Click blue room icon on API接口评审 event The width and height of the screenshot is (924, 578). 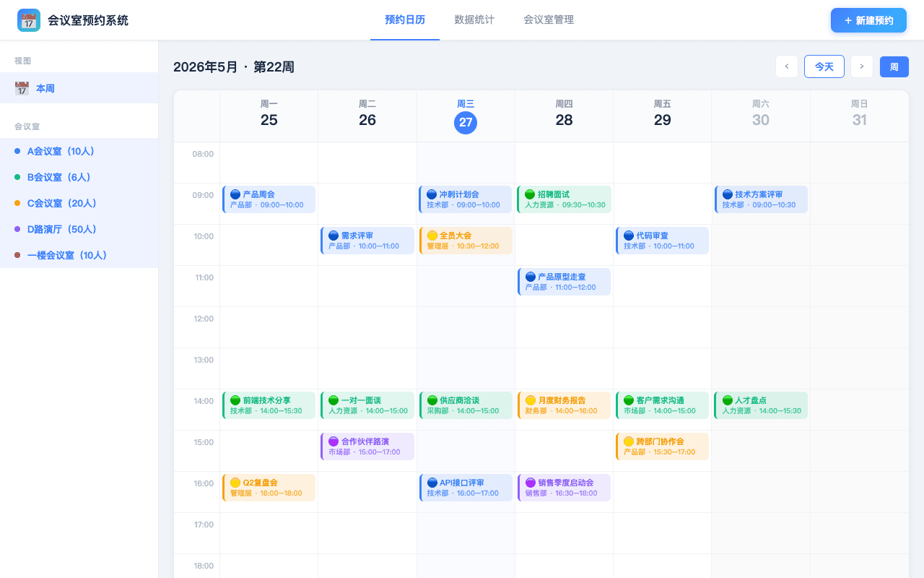point(432,483)
